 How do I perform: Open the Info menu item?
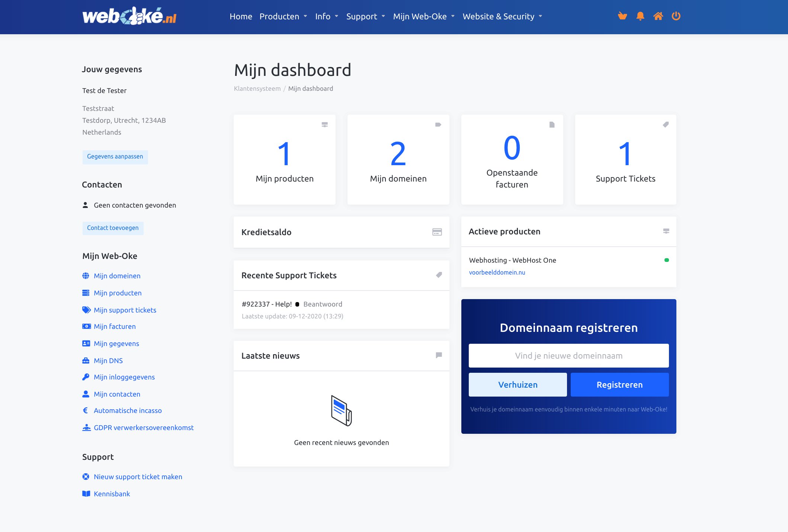click(x=326, y=16)
